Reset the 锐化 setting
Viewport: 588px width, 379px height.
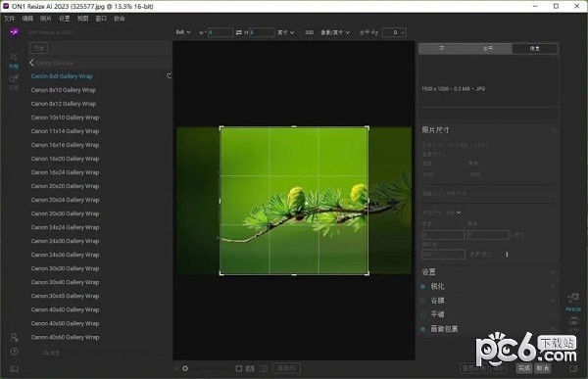click(x=553, y=286)
